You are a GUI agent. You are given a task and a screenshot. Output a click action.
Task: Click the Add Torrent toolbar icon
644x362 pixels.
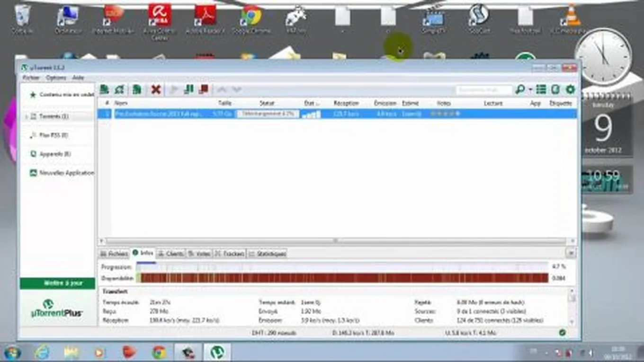[105, 89]
